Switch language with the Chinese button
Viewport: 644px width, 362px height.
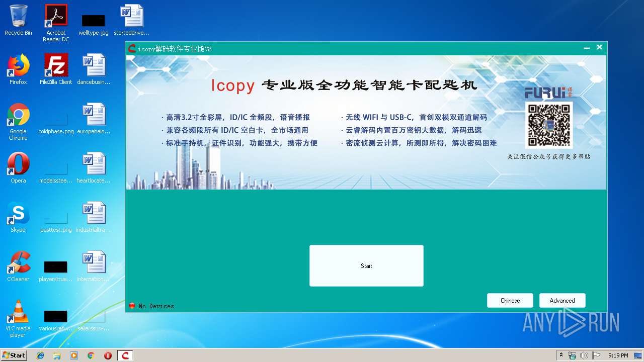(x=510, y=300)
